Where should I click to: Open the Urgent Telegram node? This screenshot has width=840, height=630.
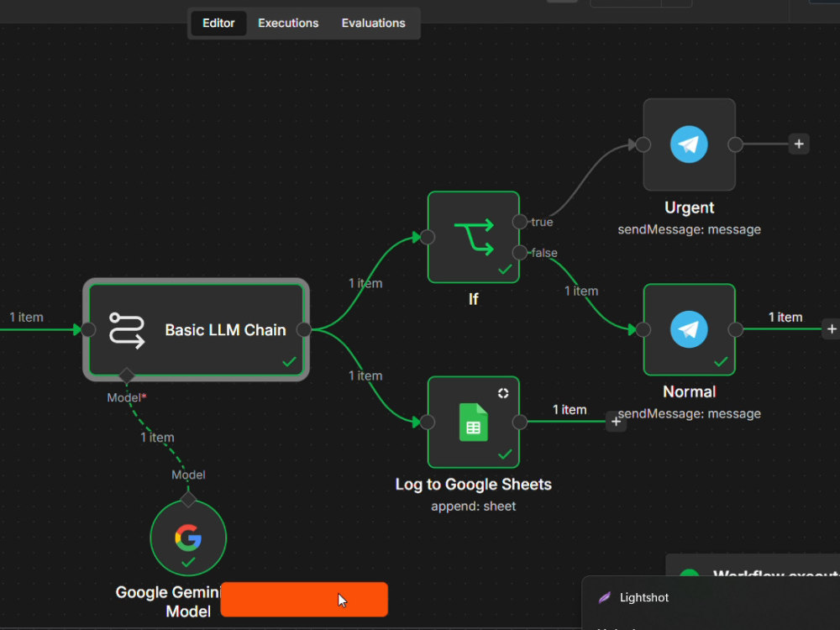pyautogui.click(x=689, y=144)
